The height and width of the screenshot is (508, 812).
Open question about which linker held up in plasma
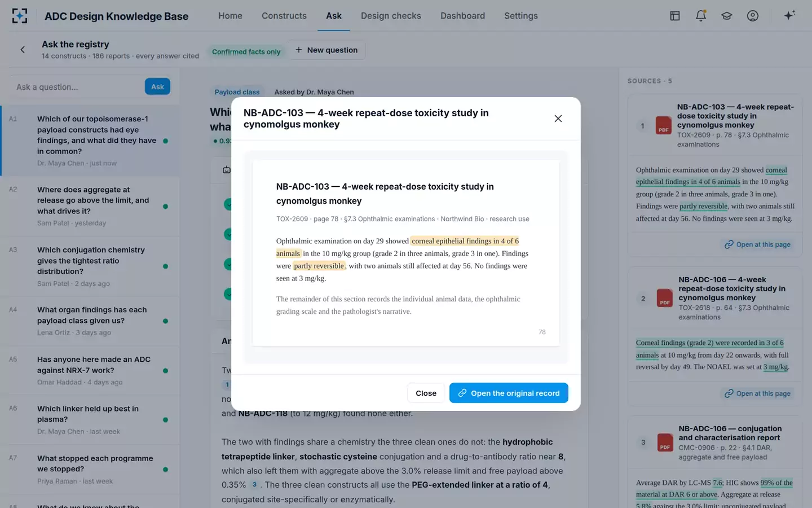(x=90, y=419)
